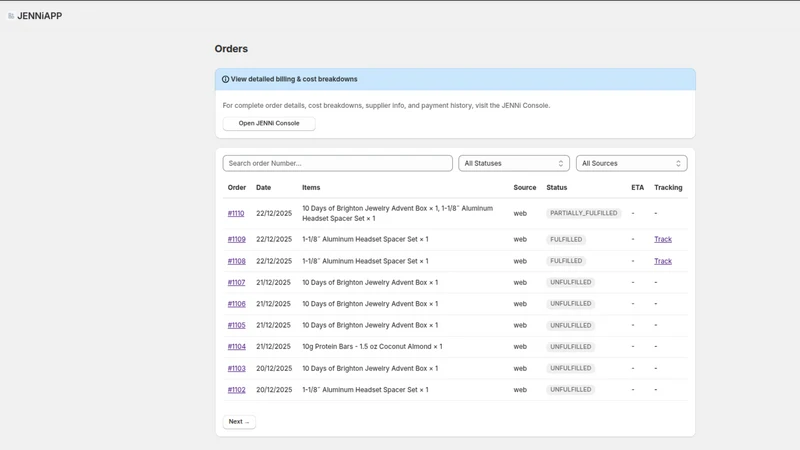
Task: Click item text of order #1102
Action: pos(365,390)
